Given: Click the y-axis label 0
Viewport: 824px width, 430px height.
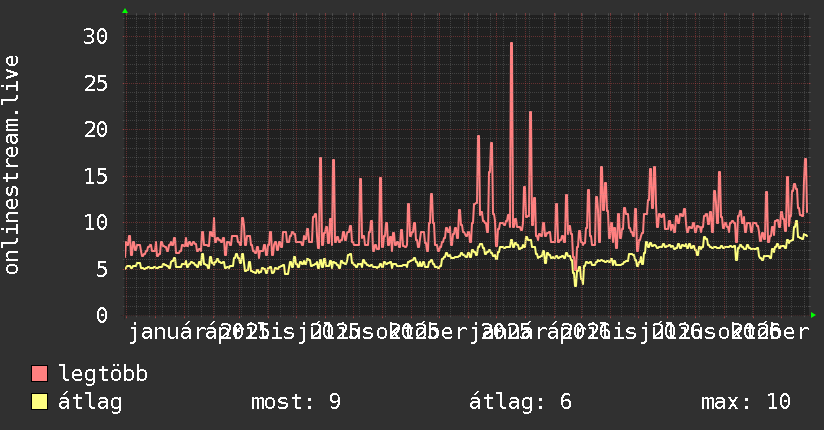Looking at the screenshot, I should point(102,315).
